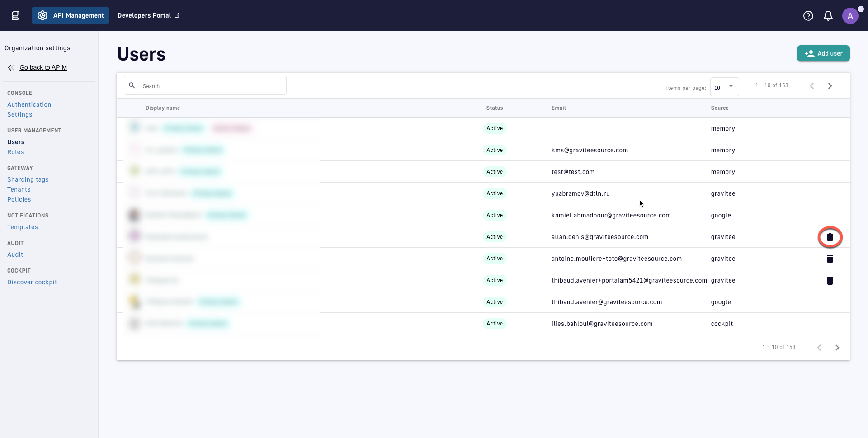Viewport: 868px width, 438px height.
Task: Click trash icon for thibaud.avenier+portalam5421 user
Action: point(830,281)
